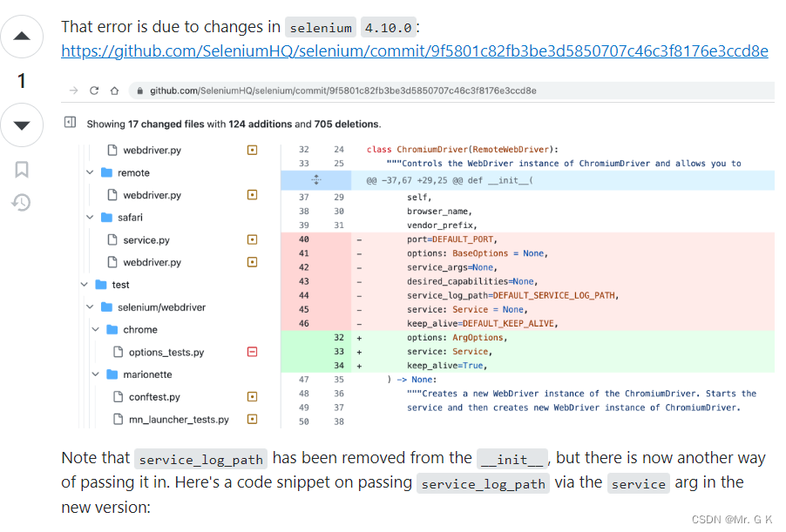The width and height of the screenshot is (786, 532).
Task: Expand hidden diff lines above line 37
Action: [x=315, y=180]
